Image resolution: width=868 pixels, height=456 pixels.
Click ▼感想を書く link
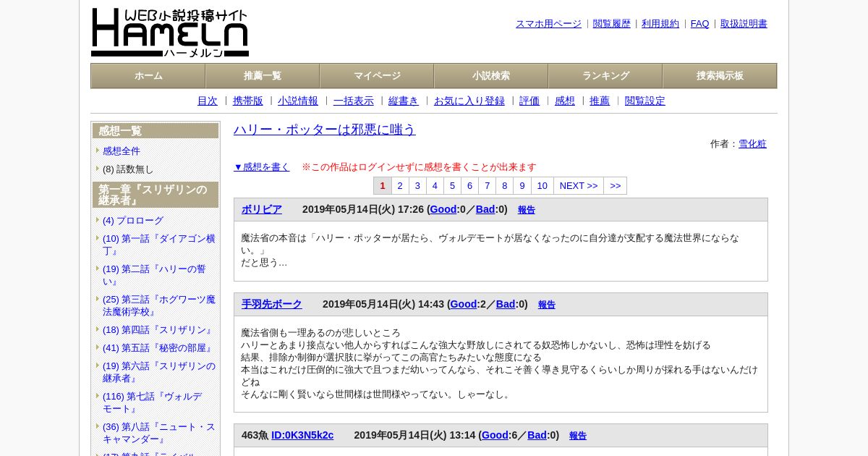[262, 167]
